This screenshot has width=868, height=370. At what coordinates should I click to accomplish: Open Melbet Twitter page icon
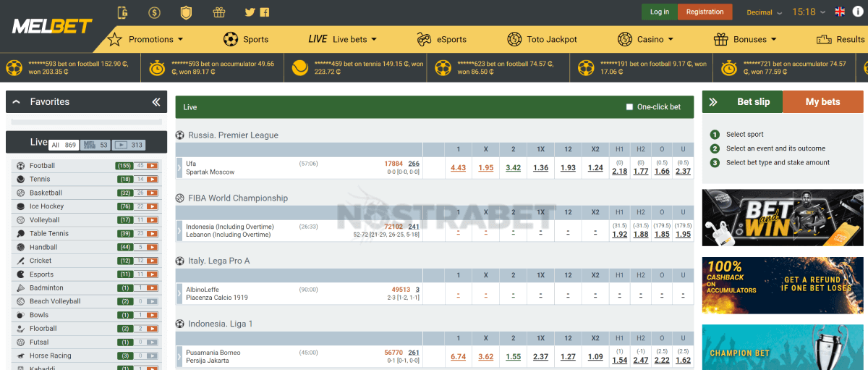point(250,12)
